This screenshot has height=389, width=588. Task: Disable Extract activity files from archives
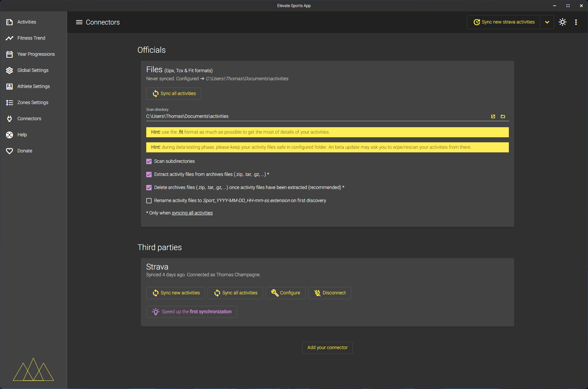coord(149,175)
